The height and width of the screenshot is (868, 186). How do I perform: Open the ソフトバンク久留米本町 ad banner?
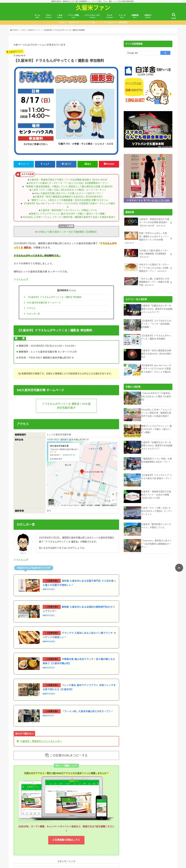point(148,129)
